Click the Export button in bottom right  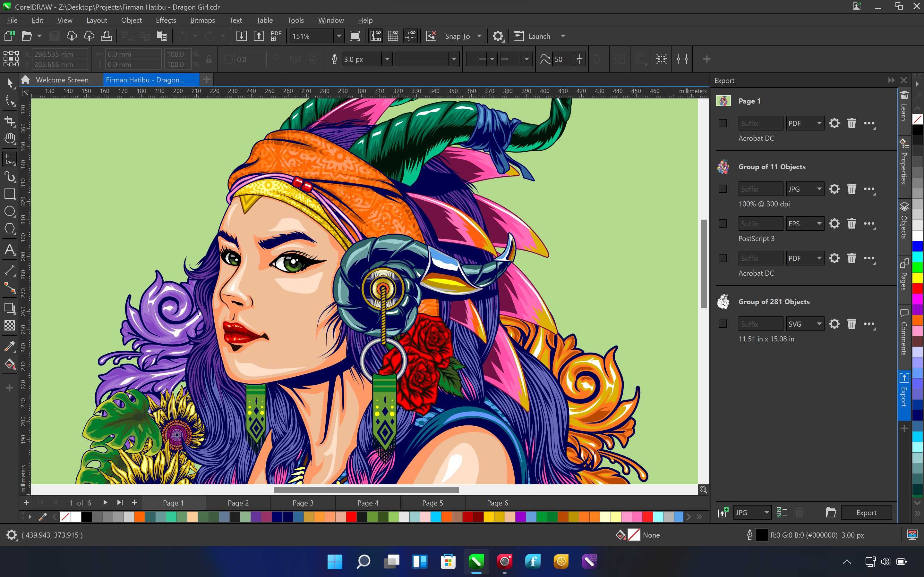pyautogui.click(x=866, y=512)
